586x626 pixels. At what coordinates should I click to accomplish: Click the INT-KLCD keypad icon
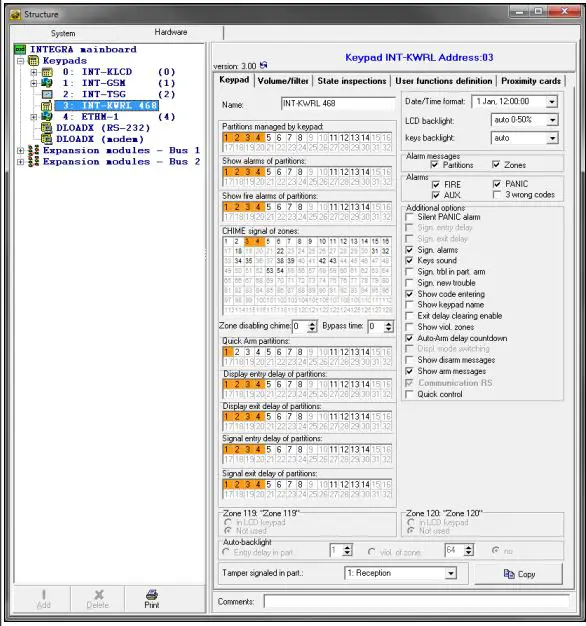pyautogui.click(x=47, y=72)
